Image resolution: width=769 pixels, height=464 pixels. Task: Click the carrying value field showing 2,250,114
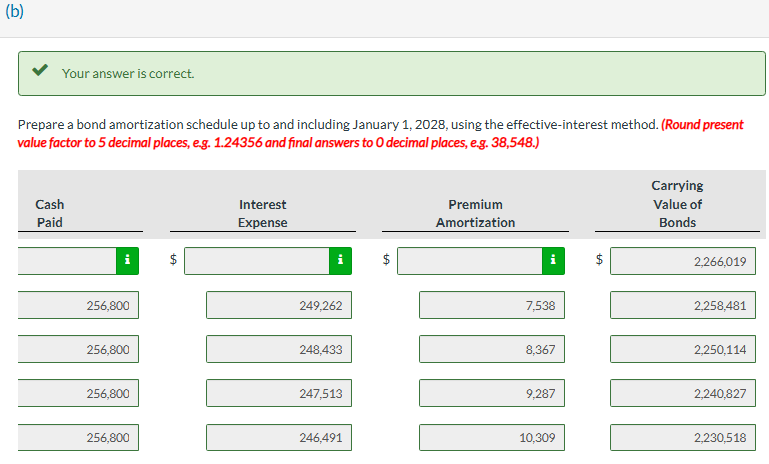(683, 349)
